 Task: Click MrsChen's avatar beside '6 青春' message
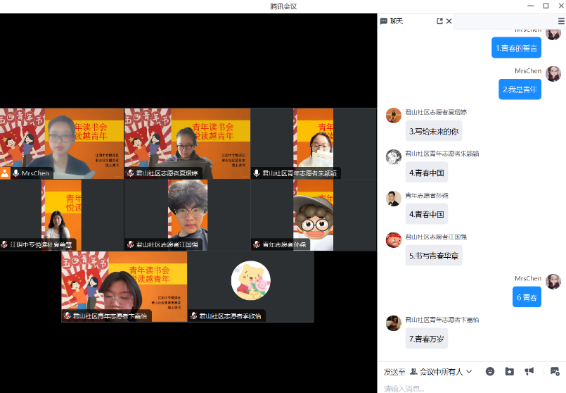pyautogui.click(x=553, y=281)
